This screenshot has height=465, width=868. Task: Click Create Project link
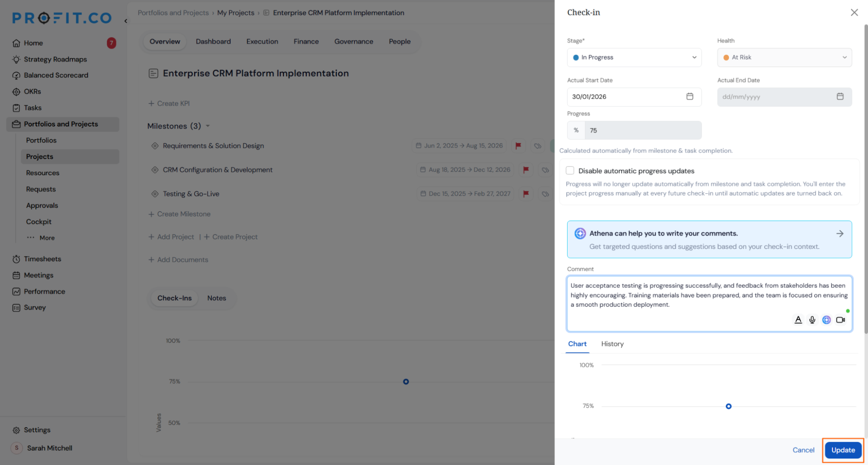coord(231,237)
